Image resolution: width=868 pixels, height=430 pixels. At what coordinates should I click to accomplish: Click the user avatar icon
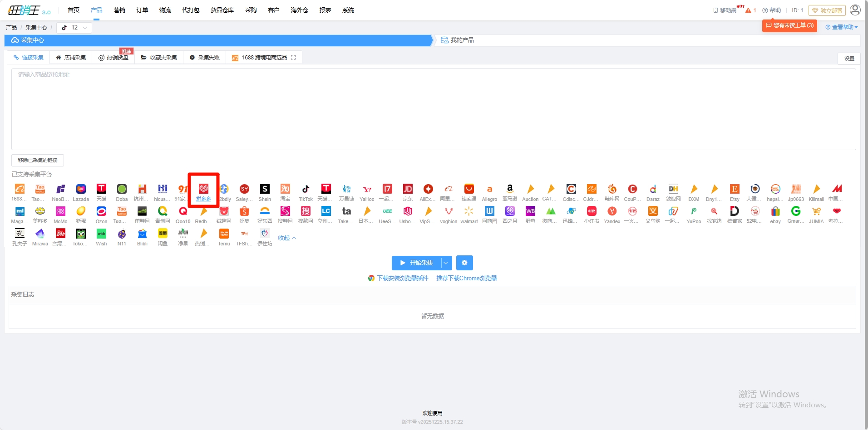click(x=855, y=10)
